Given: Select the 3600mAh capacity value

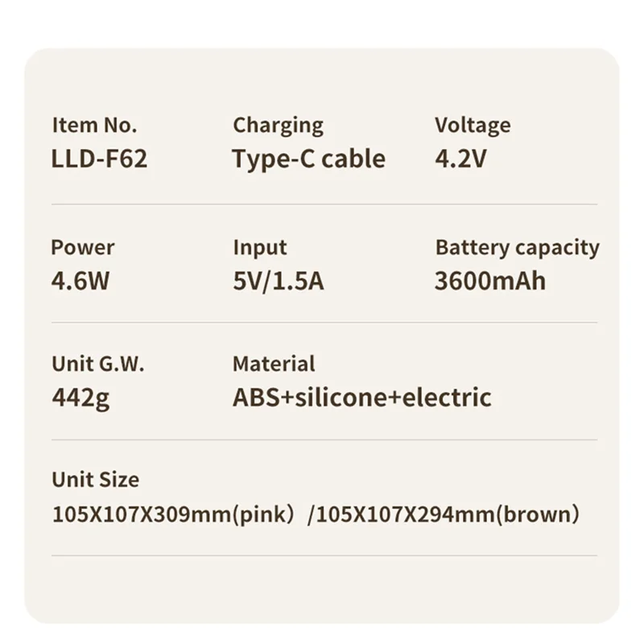Looking at the screenshot, I should coord(490,282).
